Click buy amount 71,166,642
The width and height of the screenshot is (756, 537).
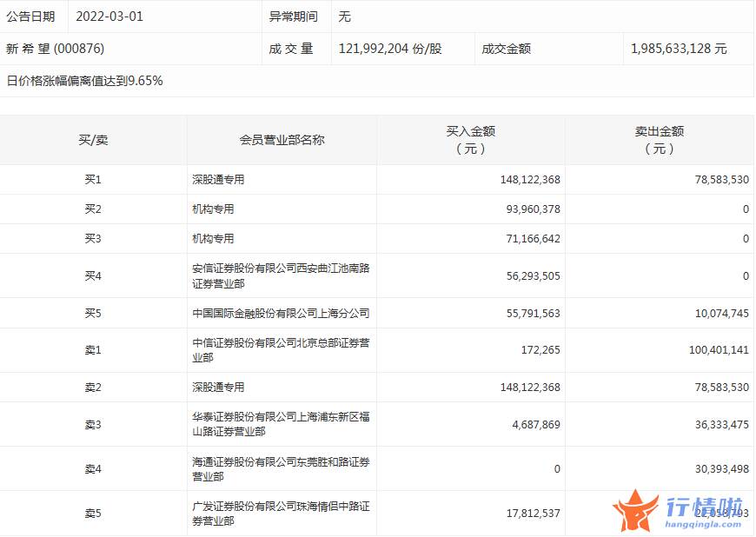pos(534,239)
